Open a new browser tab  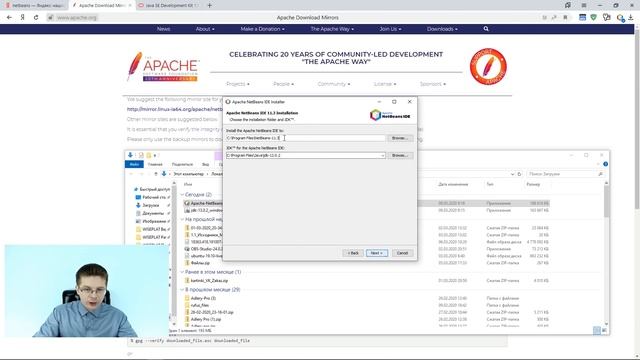point(209,5)
